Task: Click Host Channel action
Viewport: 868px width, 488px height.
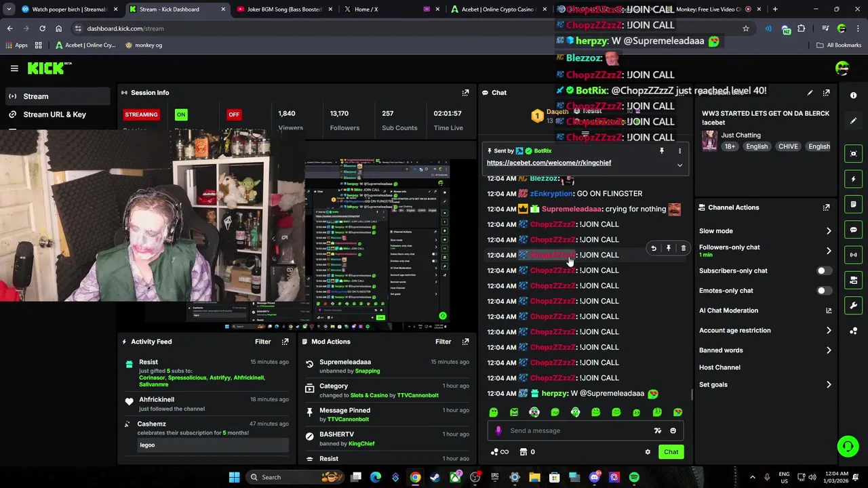Action: [719, 367]
